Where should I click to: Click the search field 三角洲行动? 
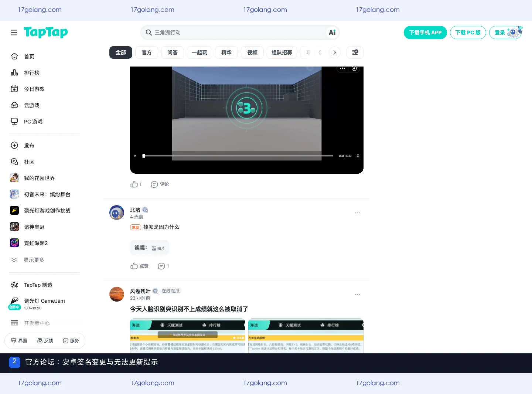pyautogui.click(x=240, y=33)
